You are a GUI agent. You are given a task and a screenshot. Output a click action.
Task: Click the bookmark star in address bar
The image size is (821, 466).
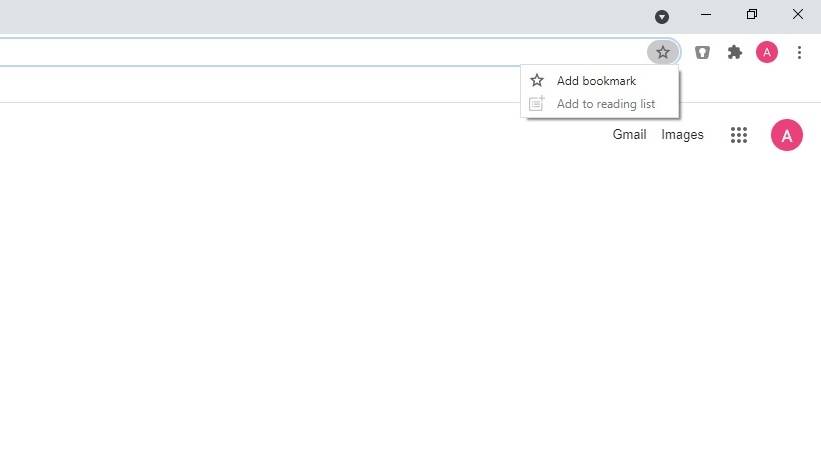click(x=662, y=52)
